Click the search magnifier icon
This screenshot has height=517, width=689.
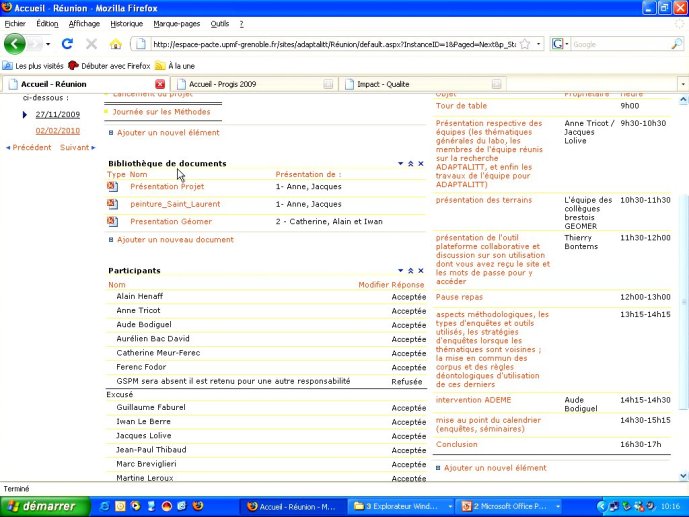(x=677, y=44)
